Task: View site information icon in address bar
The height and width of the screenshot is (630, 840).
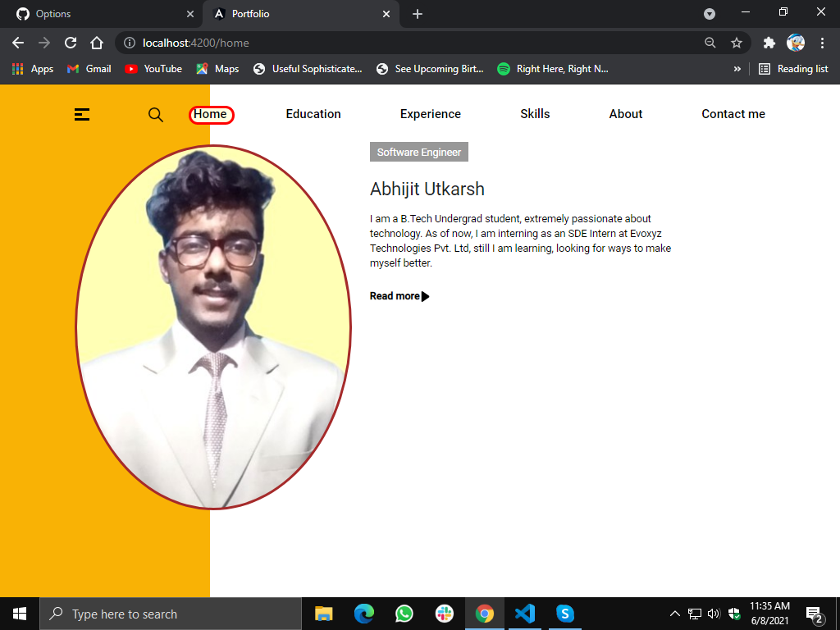Action: tap(130, 43)
